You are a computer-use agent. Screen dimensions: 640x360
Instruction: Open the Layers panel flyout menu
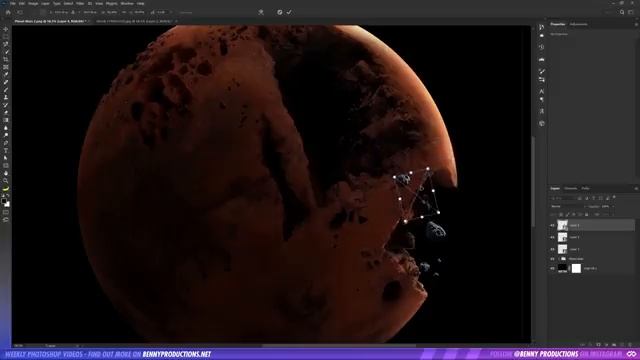point(636,189)
